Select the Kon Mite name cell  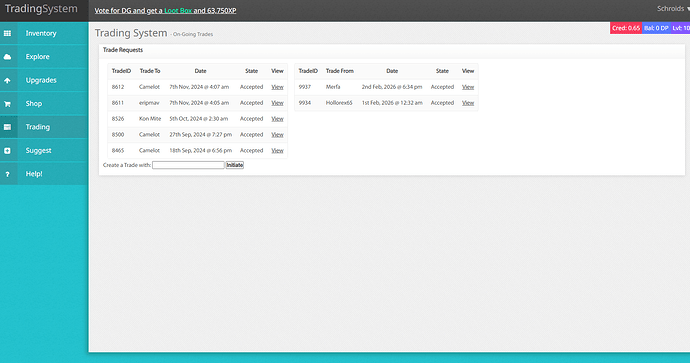tap(150, 119)
